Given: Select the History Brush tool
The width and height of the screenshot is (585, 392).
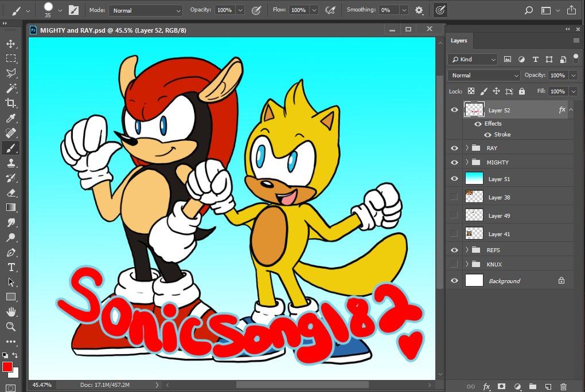Looking at the screenshot, I should click(x=11, y=178).
